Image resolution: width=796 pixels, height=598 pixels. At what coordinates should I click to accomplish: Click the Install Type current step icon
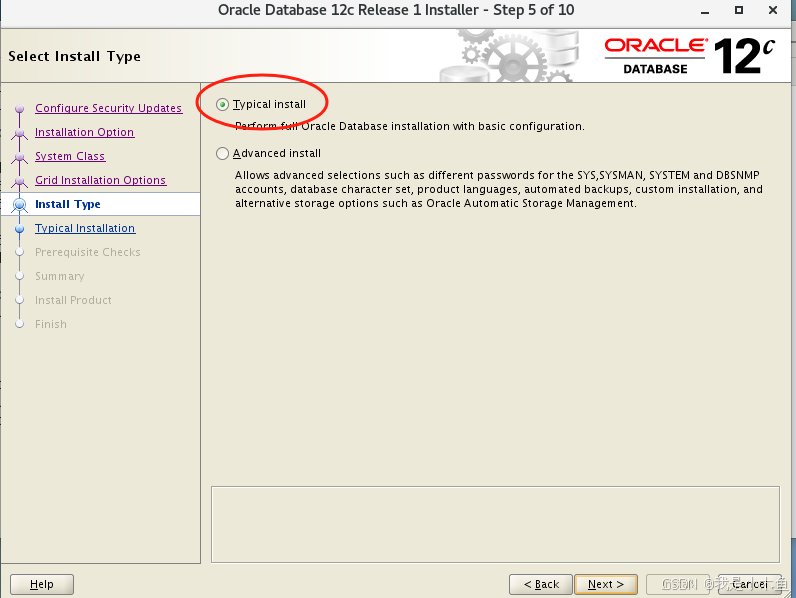(x=20, y=204)
